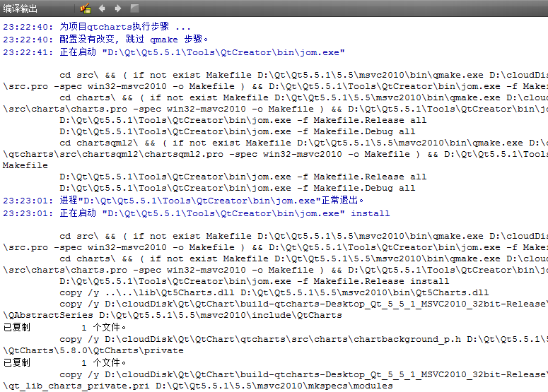The image size is (548, 392).
Task: Click the 进程 jom.exe 正常退出 line
Action: (x=183, y=201)
